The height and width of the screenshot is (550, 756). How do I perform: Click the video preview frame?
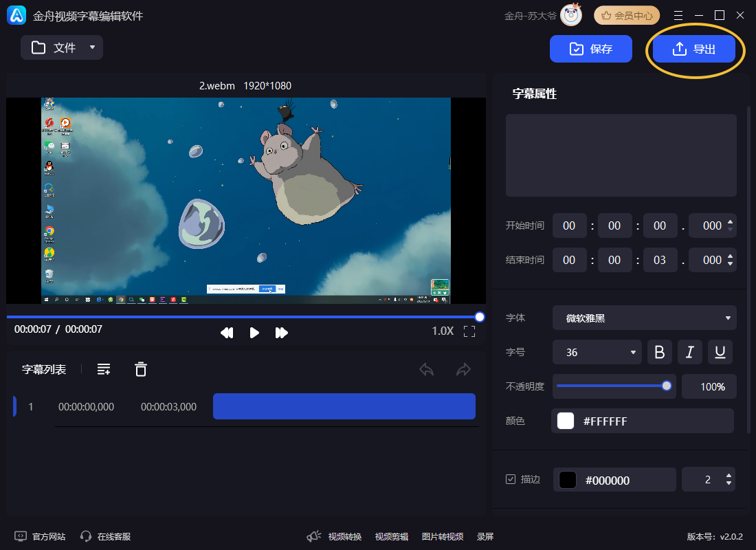(x=246, y=201)
